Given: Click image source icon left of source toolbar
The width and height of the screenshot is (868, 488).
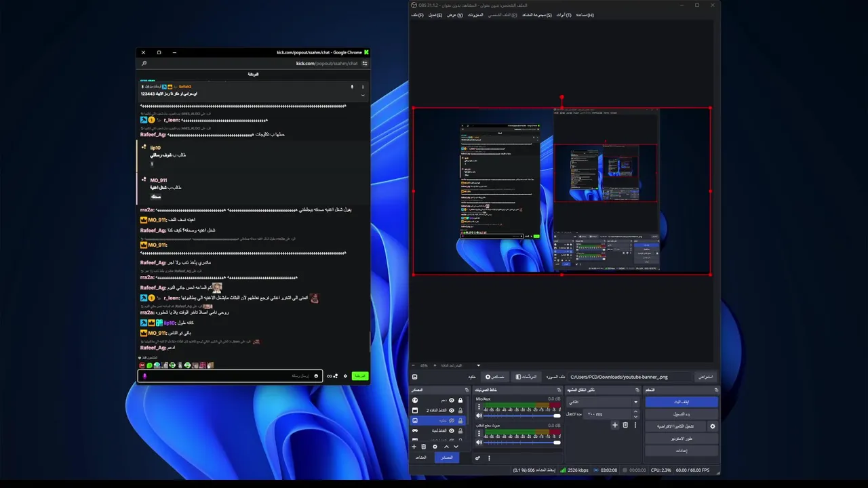Looking at the screenshot, I should [x=414, y=377].
